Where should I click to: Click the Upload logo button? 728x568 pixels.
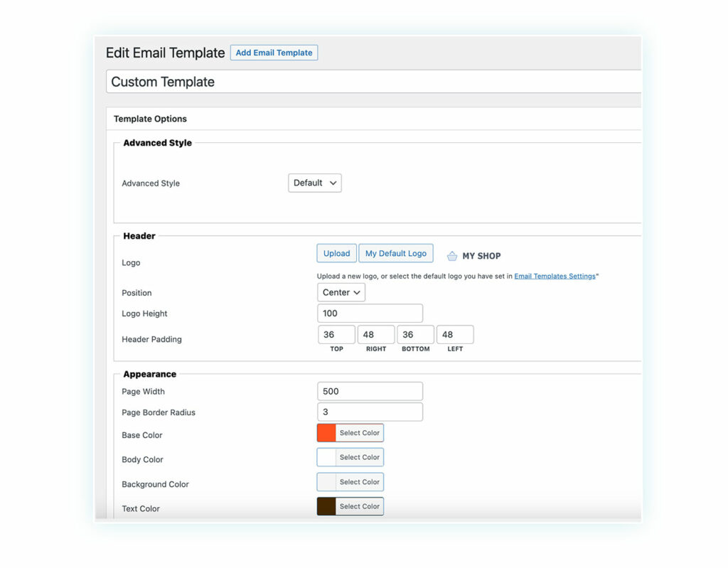(336, 253)
